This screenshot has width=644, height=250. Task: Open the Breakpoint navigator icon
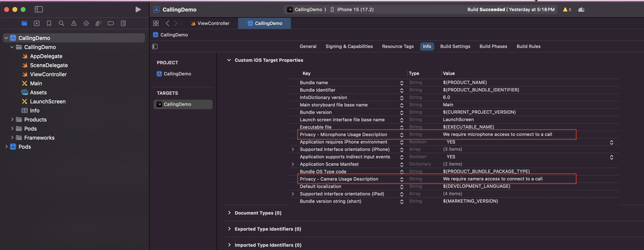coord(111,23)
